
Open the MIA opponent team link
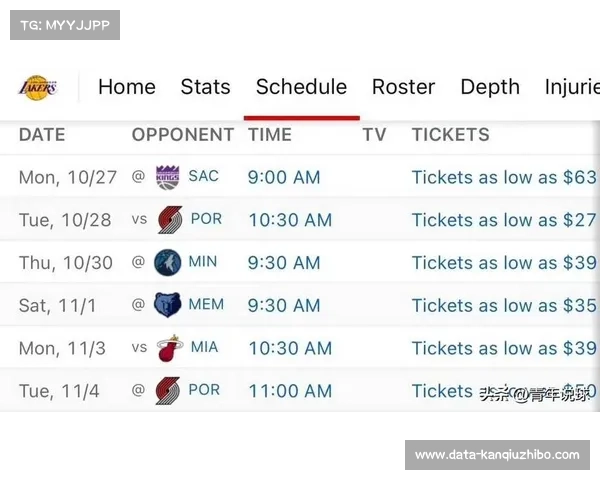click(204, 347)
